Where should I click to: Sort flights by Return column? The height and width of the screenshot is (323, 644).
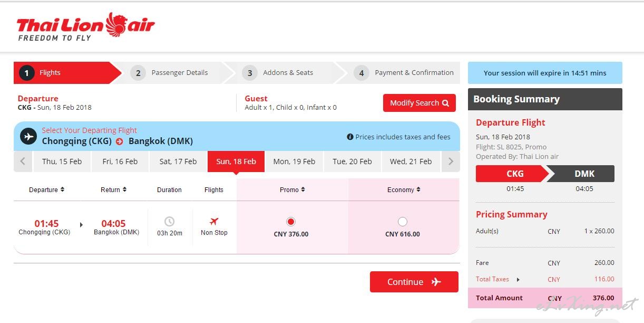pos(113,189)
